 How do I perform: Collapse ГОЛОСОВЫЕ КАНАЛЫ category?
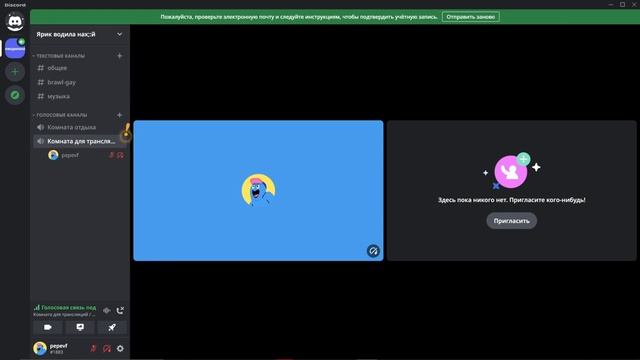point(61,115)
